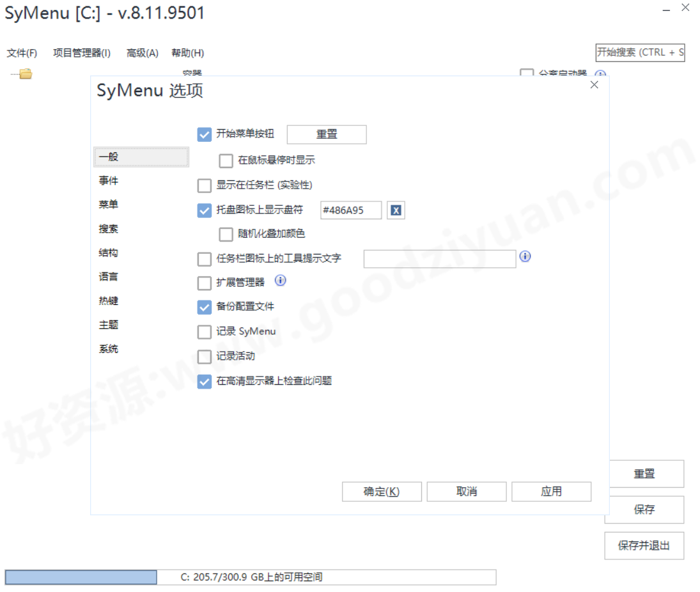Screen dimensions: 700x592
Task: Click the info icon beside 扩展管理器
Action: click(279, 280)
